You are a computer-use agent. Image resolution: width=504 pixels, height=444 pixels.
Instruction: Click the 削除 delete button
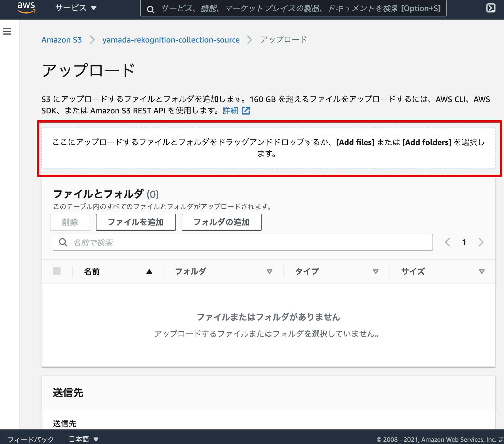70,222
